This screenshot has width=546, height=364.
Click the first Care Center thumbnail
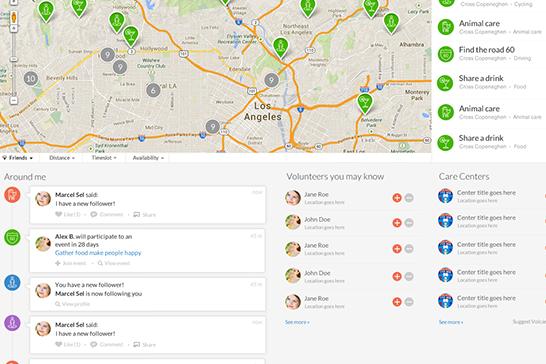445,196
